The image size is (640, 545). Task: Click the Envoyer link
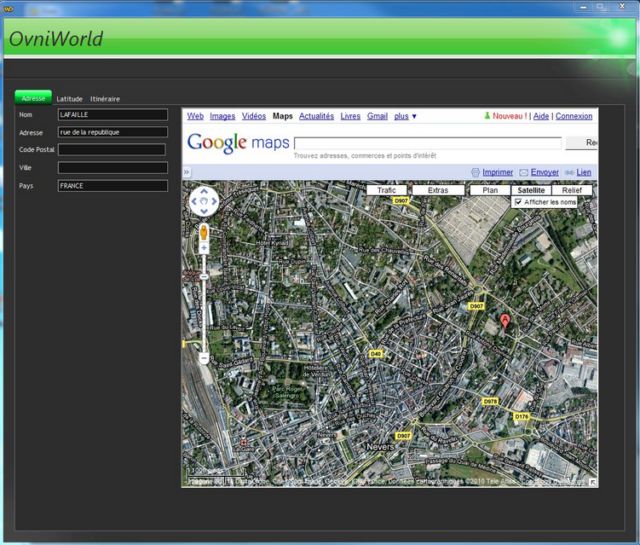(x=544, y=172)
